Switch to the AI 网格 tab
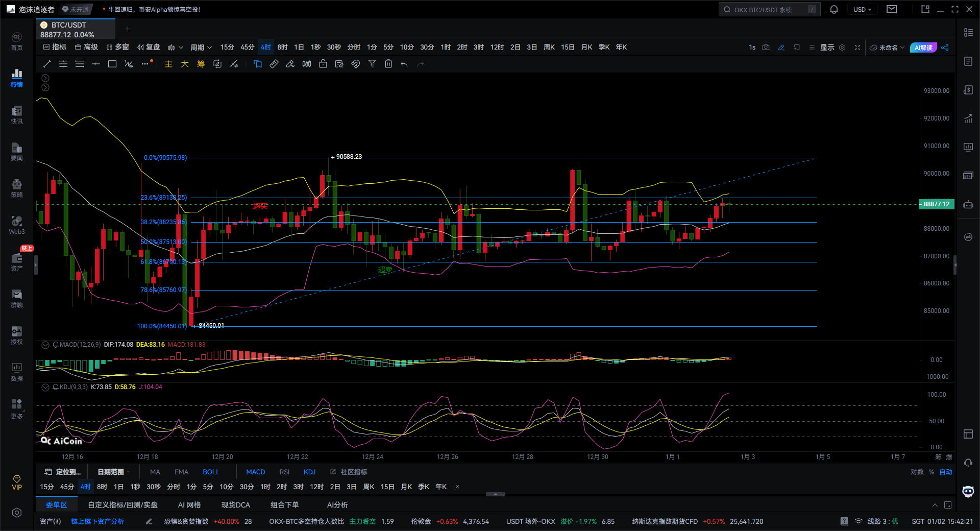 point(189,504)
